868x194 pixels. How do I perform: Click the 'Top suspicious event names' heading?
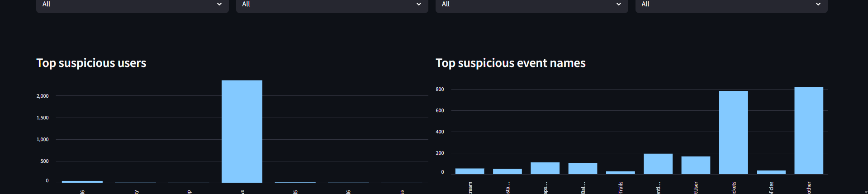point(510,63)
